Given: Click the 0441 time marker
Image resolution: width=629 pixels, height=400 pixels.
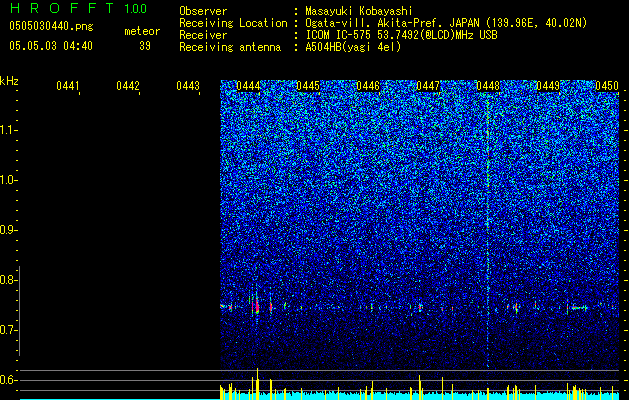Looking at the screenshot, I should (67, 86).
